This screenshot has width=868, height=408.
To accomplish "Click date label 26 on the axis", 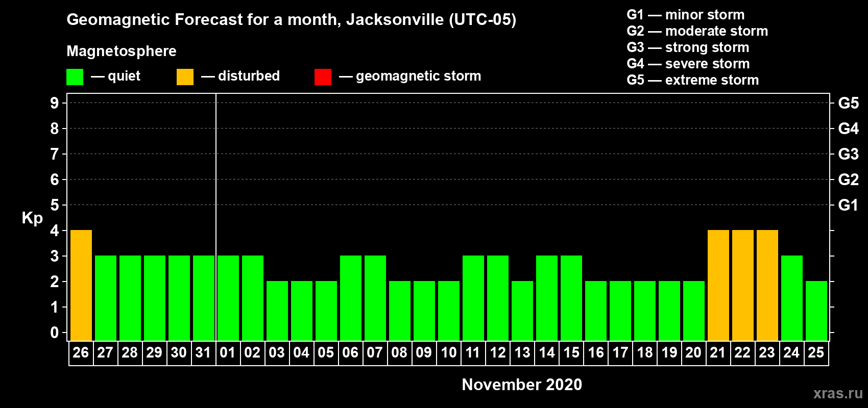I will (81, 352).
